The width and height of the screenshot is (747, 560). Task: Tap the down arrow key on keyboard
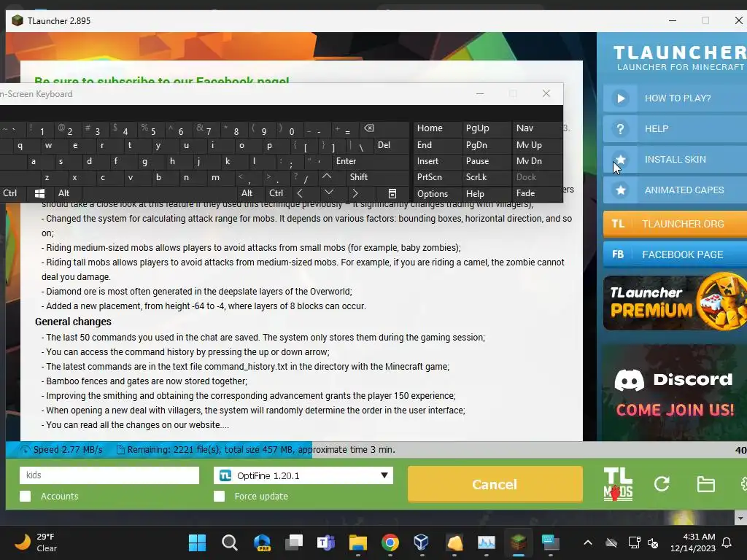click(329, 192)
